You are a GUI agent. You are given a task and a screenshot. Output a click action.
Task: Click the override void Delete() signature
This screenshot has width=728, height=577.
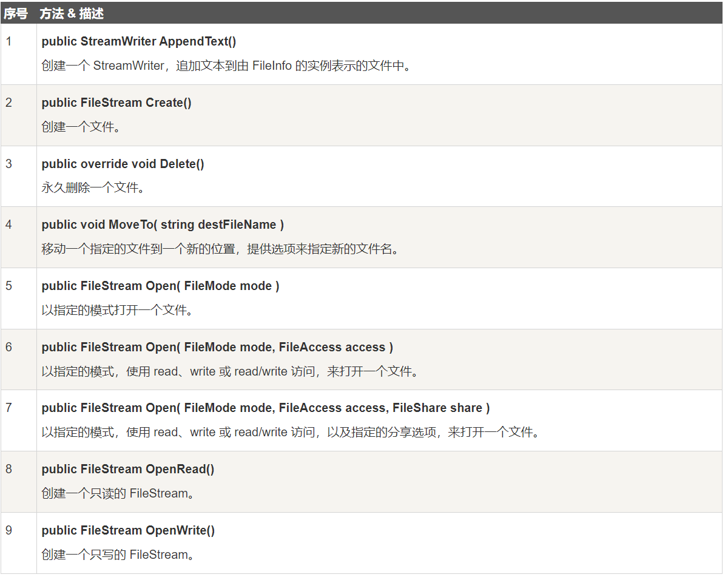(123, 164)
